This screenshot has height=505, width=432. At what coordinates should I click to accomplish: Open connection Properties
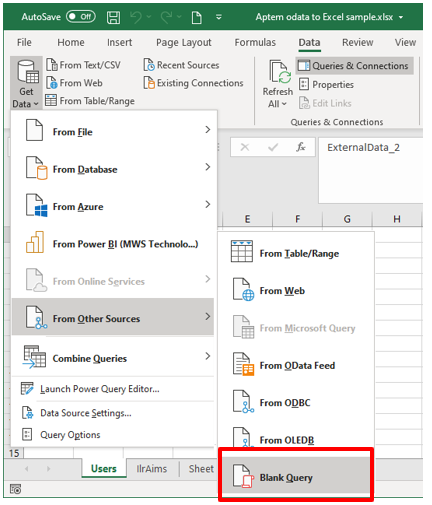[x=326, y=85]
